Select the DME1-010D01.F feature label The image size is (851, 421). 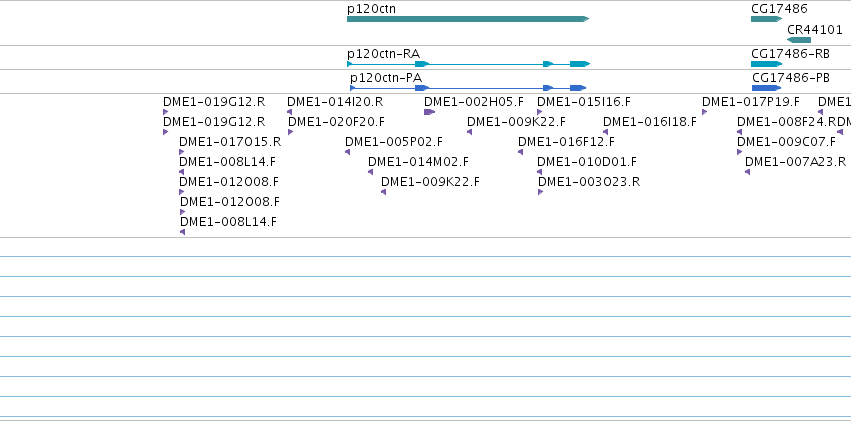tap(587, 161)
